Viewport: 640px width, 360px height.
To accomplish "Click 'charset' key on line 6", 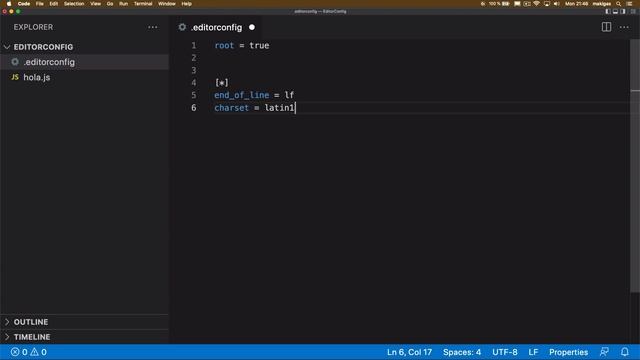I will click(x=231, y=108).
